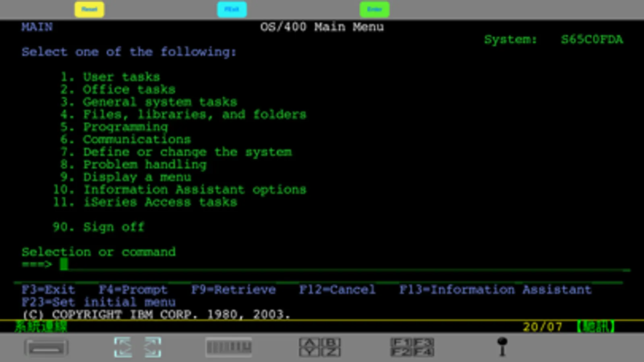Select option 4. Files, libraries, and folders
Viewport: 644px width, 362px height.
tap(183, 114)
